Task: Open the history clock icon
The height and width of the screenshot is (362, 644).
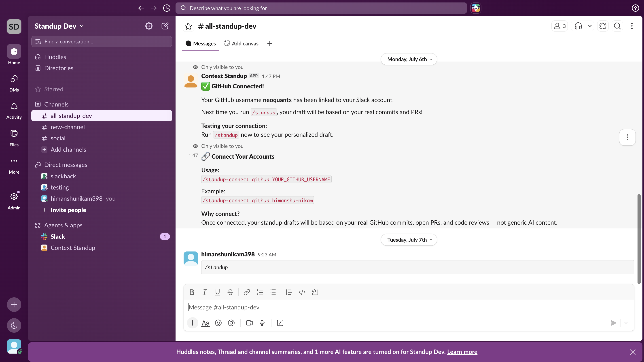Action: tap(167, 8)
